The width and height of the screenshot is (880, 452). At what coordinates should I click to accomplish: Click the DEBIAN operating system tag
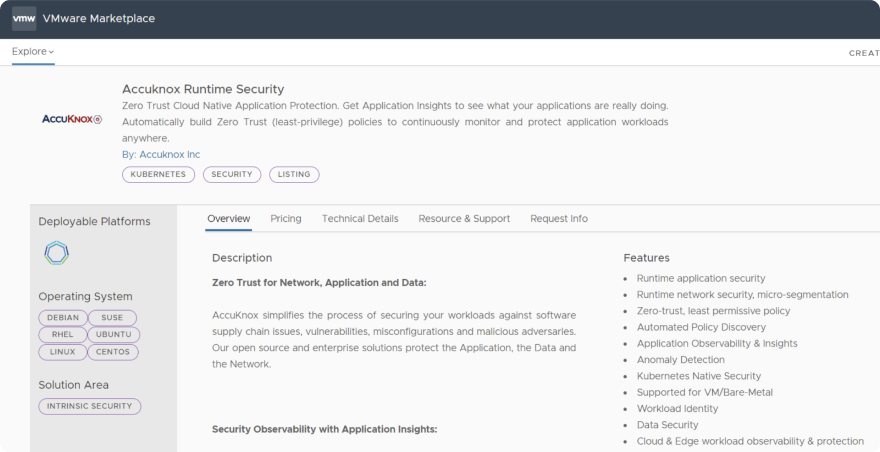(x=63, y=318)
